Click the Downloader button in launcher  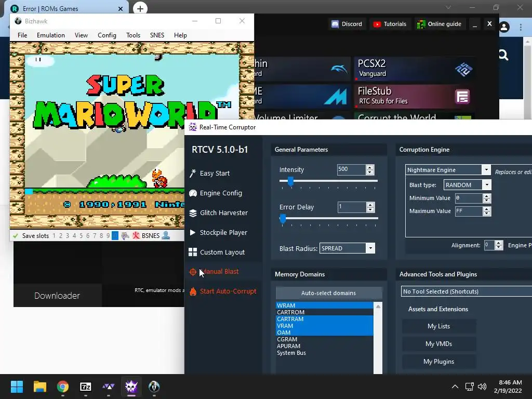[57, 296]
